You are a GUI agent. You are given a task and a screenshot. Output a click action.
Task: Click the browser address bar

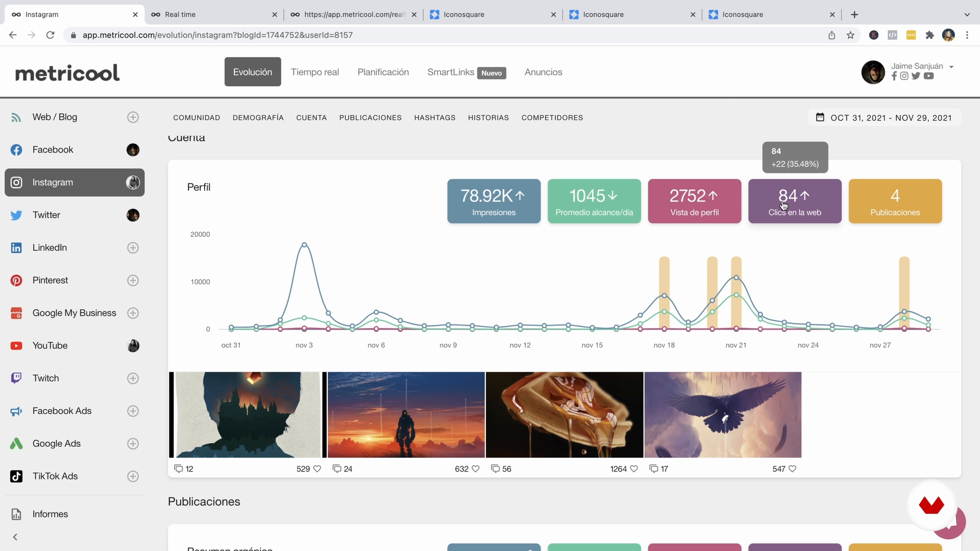pyautogui.click(x=444, y=35)
